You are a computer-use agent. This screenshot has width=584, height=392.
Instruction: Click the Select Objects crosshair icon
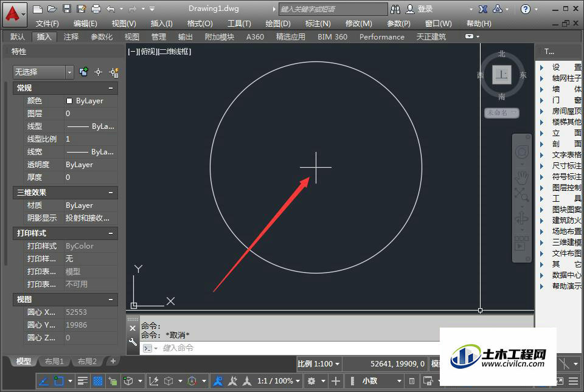98,72
